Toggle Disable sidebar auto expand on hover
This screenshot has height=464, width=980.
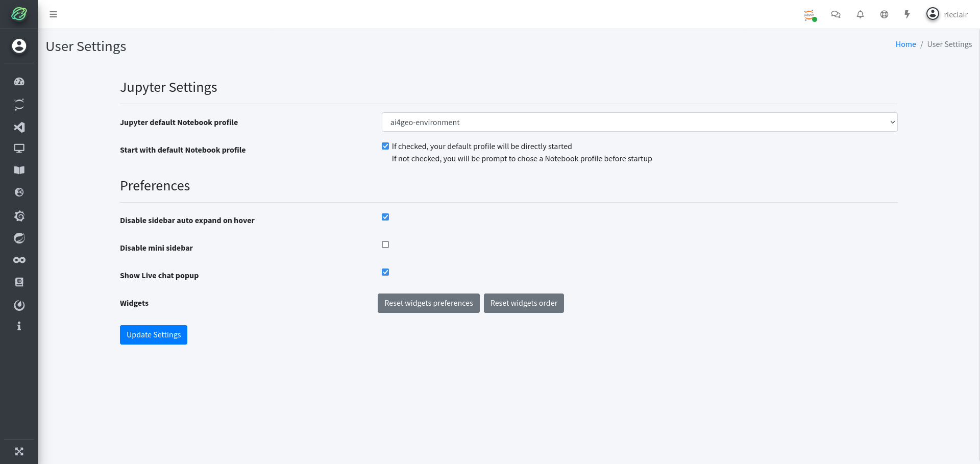(x=385, y=217)
